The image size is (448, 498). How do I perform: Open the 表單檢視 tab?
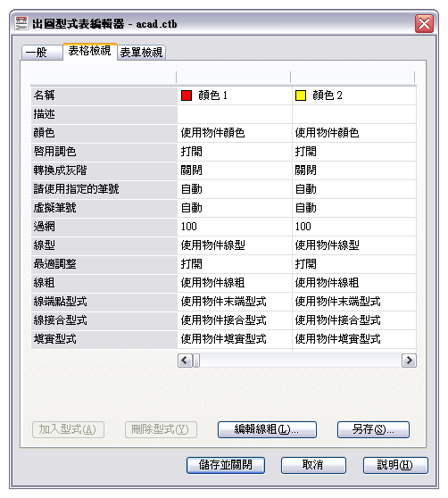coord(142,53)
